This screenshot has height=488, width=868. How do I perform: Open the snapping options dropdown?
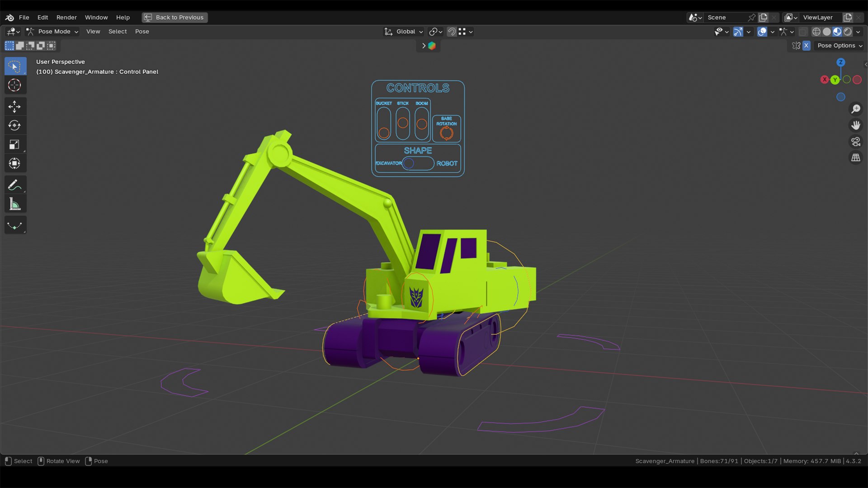pyautogui.click(x=466, y=32)
